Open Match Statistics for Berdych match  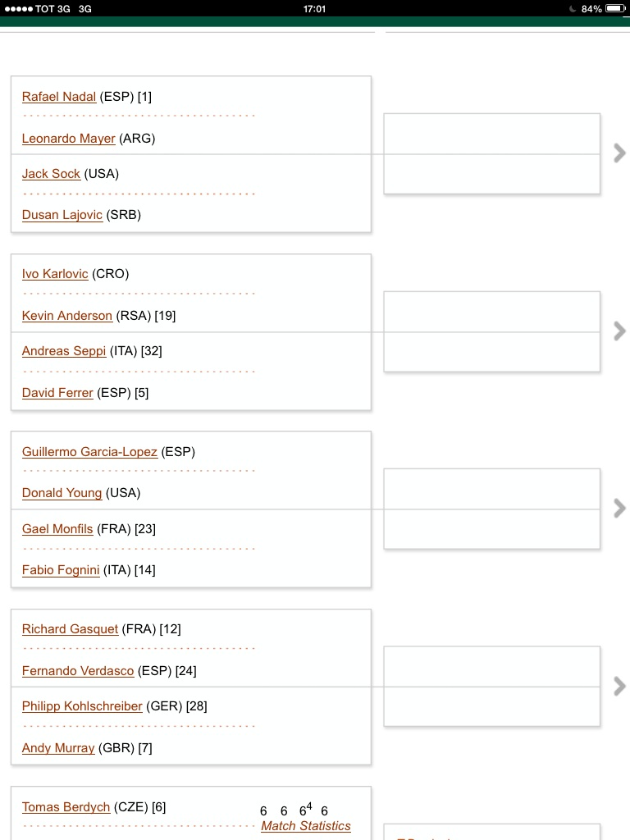coord(306,826)
